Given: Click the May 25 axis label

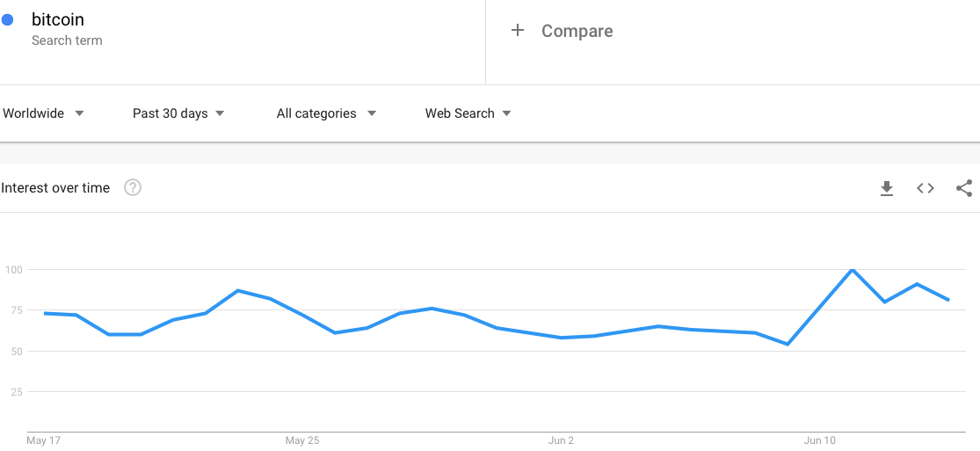Looking at the screenshot, I should (302, 441).
